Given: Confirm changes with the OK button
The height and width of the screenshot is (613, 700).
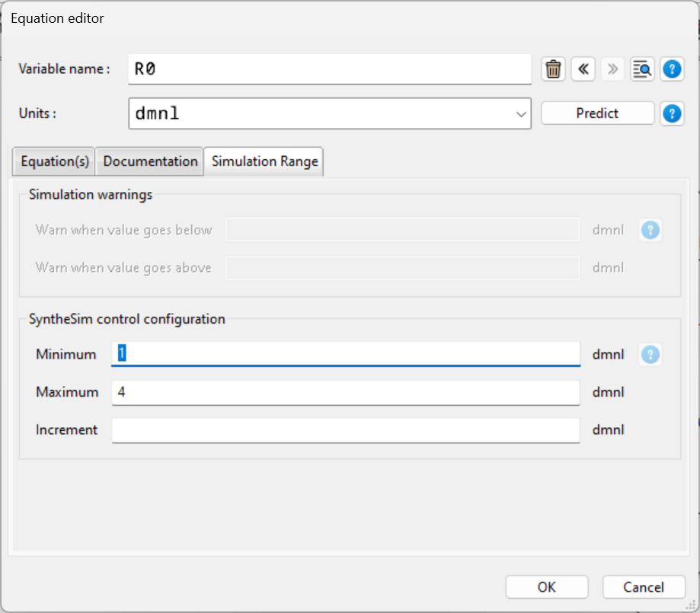Looking at the screenshot, I should [546, 587].
